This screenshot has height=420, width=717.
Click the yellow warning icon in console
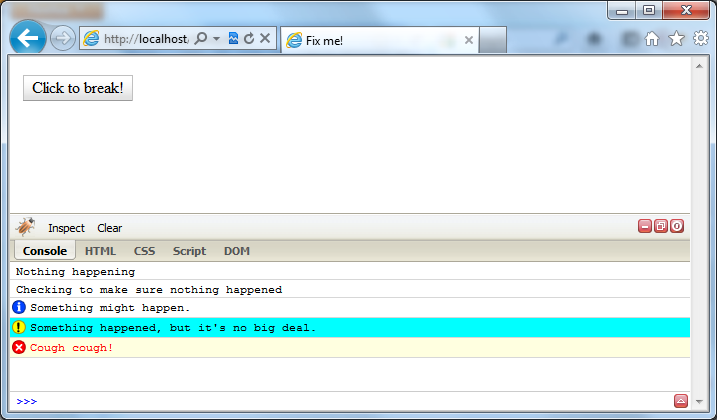[19, 328]
